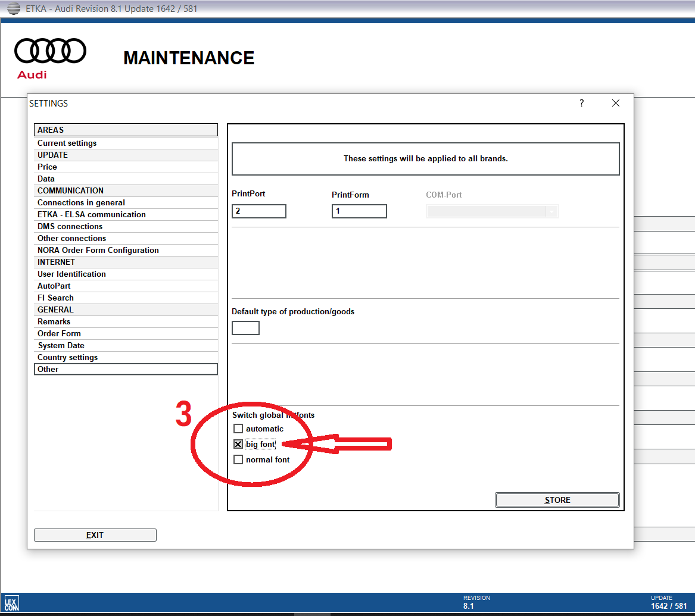Select Data in areas list
Screen dimensions: 695x616
(126, 179)
